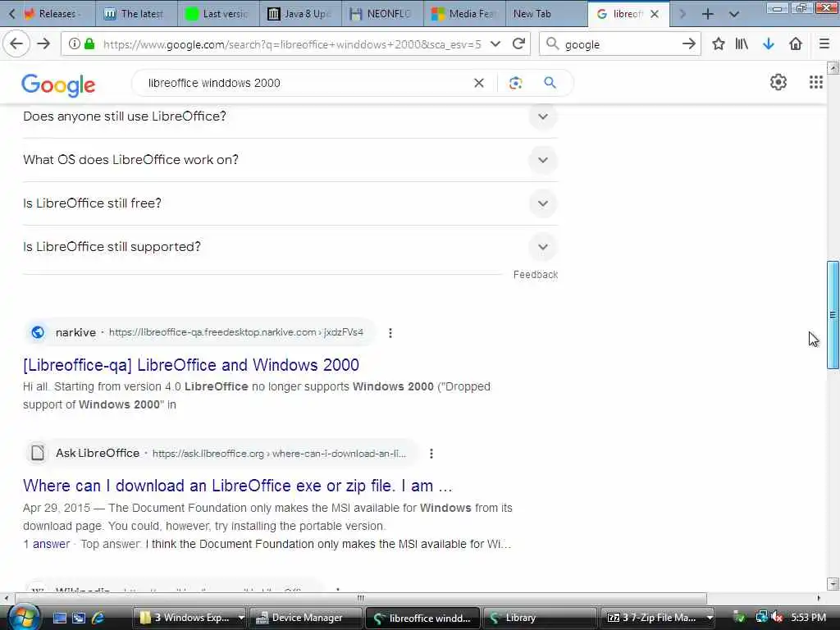Screen dimensions: 840x630
Task: Click the taskbar clock showing 5:53 PM
Action: click(x=808, y=618)
